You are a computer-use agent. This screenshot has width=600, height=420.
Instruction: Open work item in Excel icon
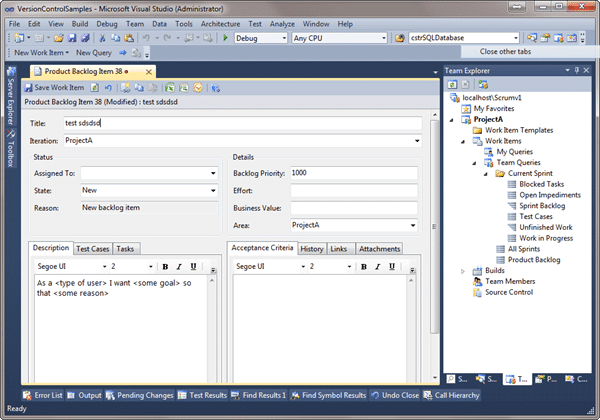coord(170,88)
